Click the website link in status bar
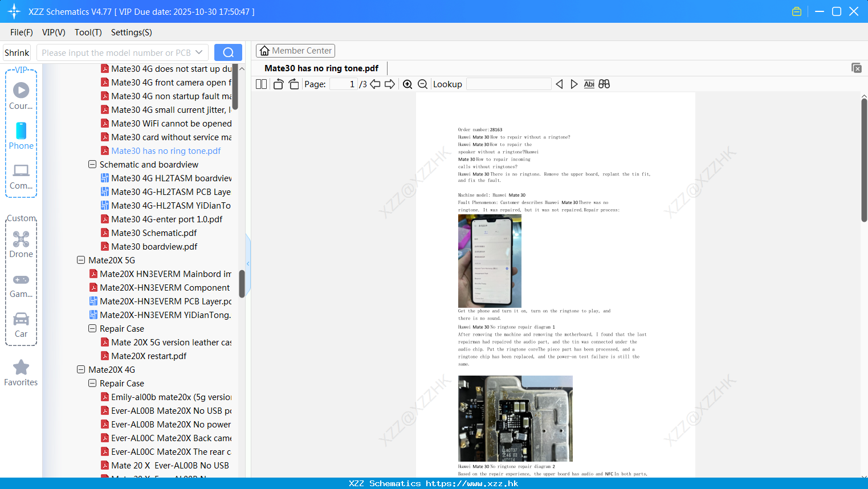868x489 pixels. click(472, 483)
